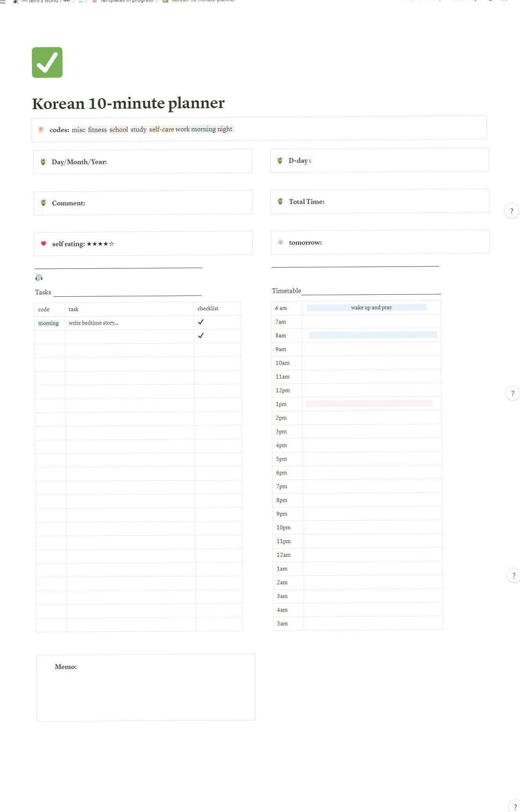Click the 4am timetable row label
The height and width of the screenshot is (812, 520).
[x=282, y=610]
